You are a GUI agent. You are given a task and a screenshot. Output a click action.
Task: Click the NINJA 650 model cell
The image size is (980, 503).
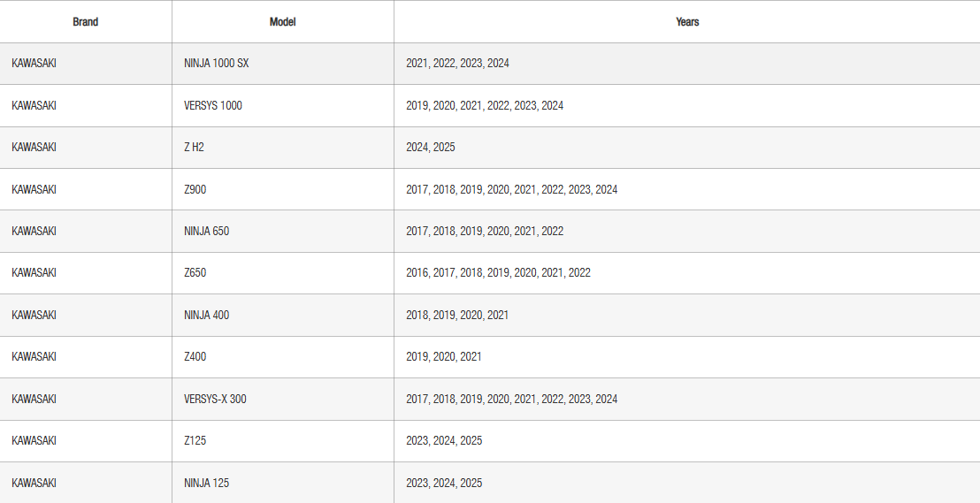(207, 231)
